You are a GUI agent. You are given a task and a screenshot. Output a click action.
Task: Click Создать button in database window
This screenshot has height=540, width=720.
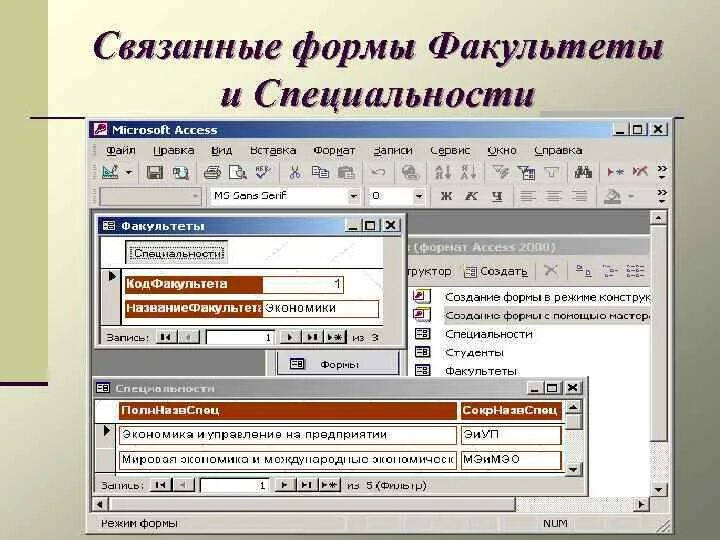pos(496,271)
